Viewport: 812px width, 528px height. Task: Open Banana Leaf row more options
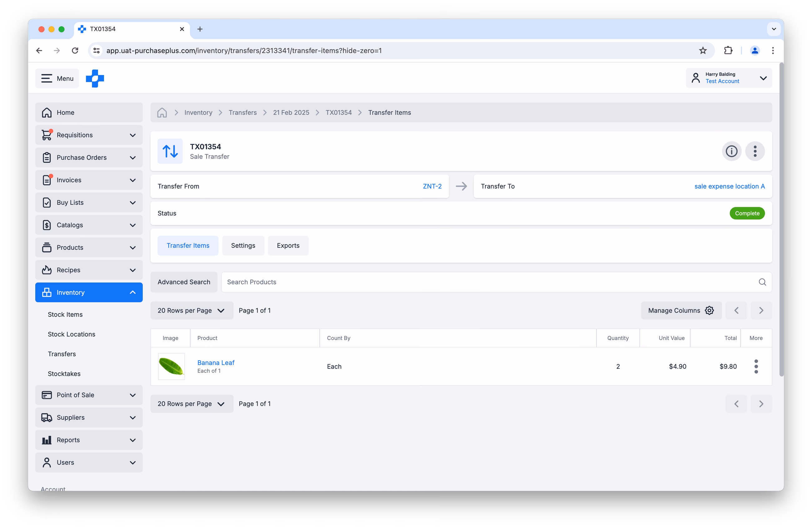tap(756, 366)
